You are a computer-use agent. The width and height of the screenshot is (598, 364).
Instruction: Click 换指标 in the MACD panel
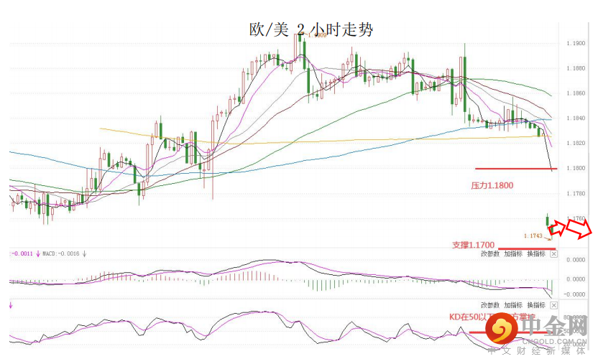tap(536, 253)
